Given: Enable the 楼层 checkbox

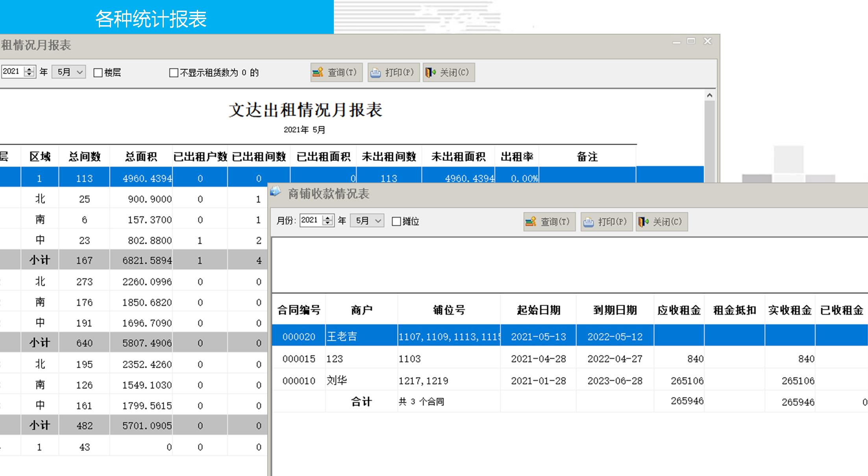Looking at the screenshot, I should coord(98,73).
